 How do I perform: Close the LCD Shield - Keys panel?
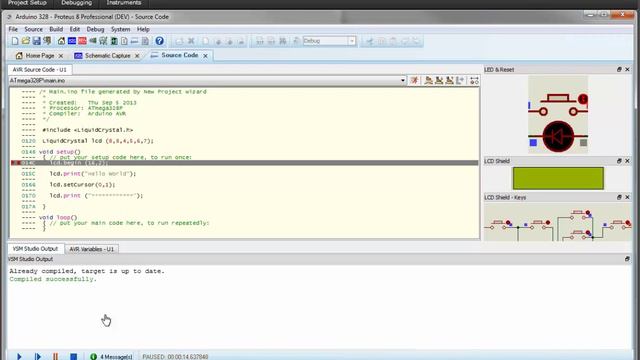pos(627,197)
